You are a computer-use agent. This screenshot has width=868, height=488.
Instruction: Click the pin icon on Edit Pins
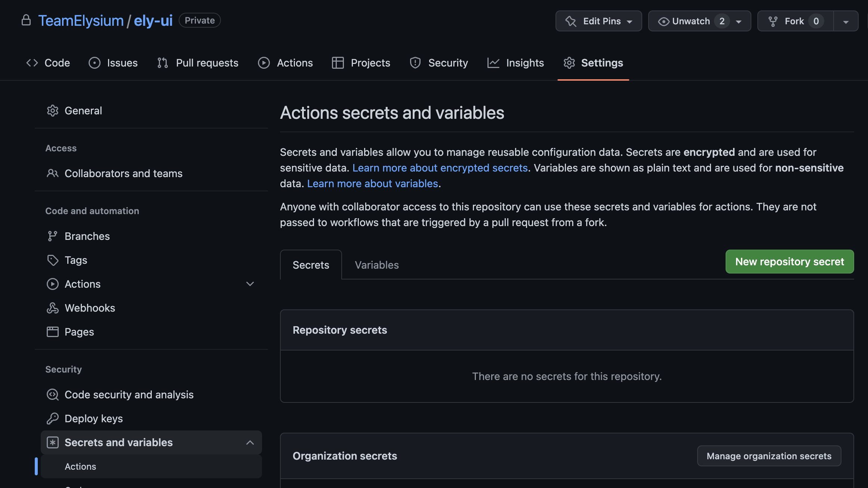click(x=571, y=21)
